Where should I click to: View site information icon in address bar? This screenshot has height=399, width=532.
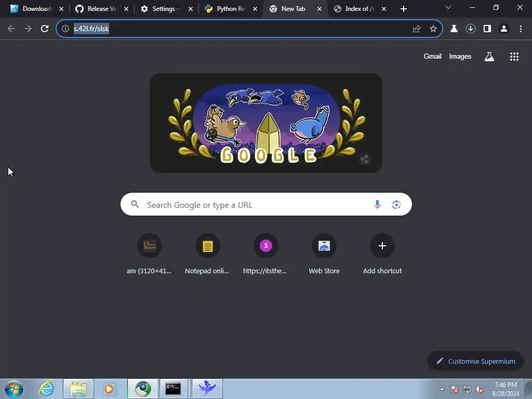click(x=65, y=29)
